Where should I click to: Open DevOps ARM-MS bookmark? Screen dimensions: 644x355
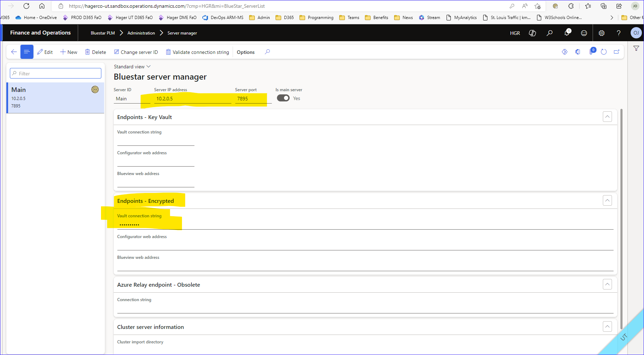pos(223,18)
